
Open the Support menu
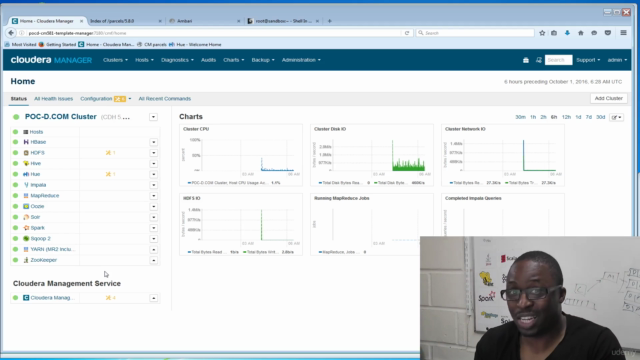(588, 60)
